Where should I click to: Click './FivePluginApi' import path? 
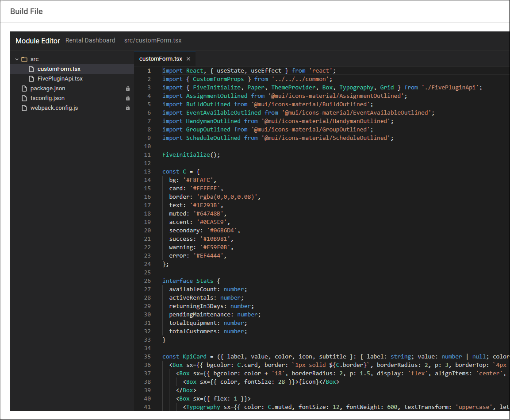pos(450,88)
